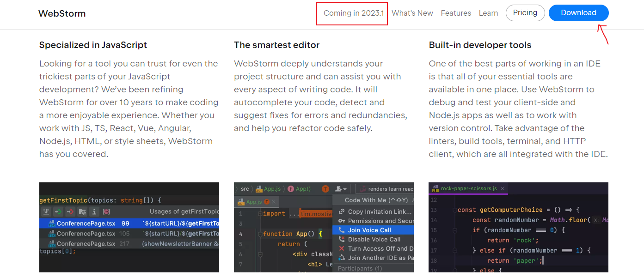Click the info 'i' icon in Usages toolbar

point(94,212)
